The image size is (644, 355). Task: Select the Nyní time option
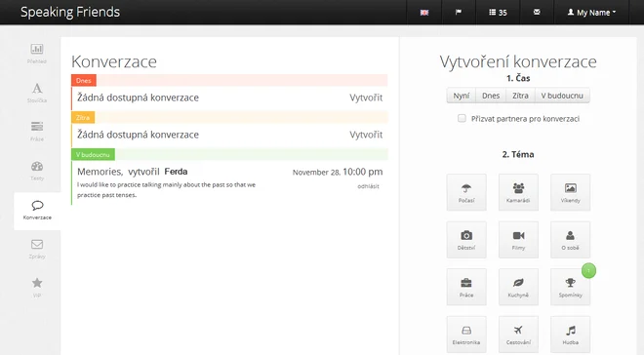[x=462, y=96]
